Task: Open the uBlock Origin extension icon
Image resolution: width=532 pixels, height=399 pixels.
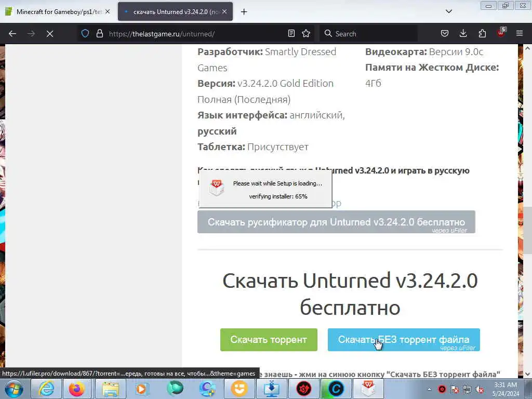Action: (x=501, y=33)
